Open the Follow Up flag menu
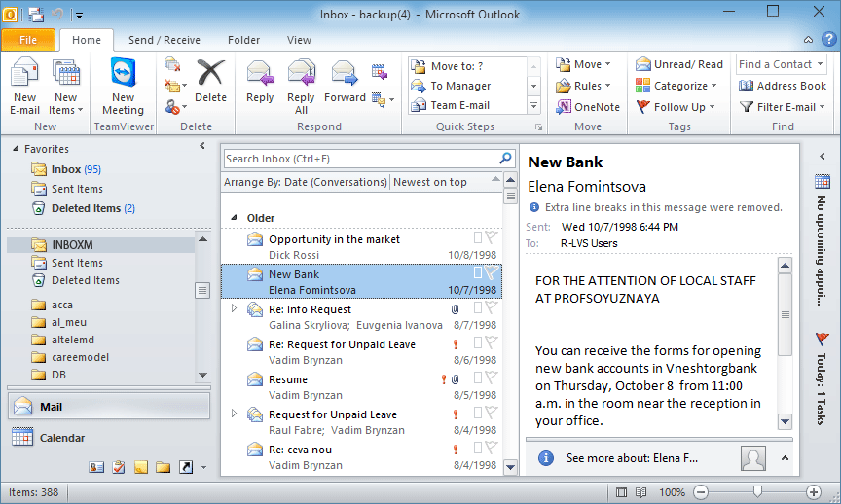This screenshot has height=504, width=841. coord(676,107)
